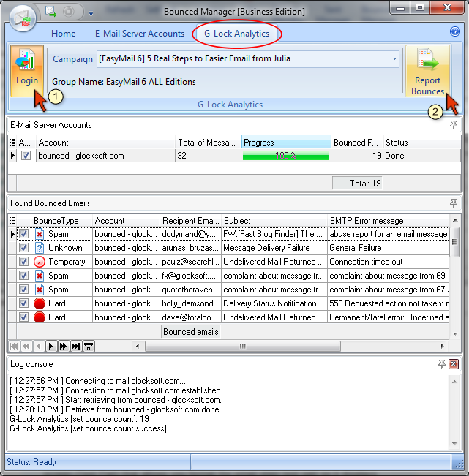Pin the Found Bounced Emails panel
This screenshot has height=476, width=469.
coord(453,203)
